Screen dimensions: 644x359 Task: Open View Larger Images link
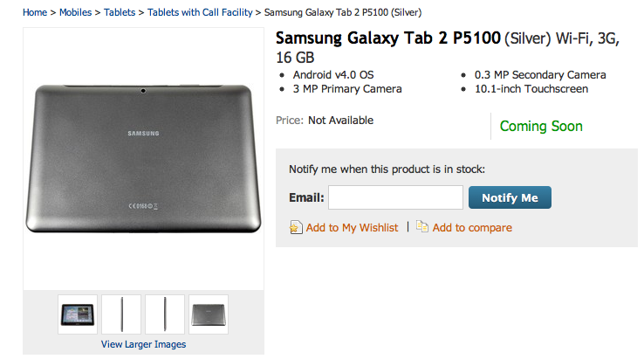[143, 344]
